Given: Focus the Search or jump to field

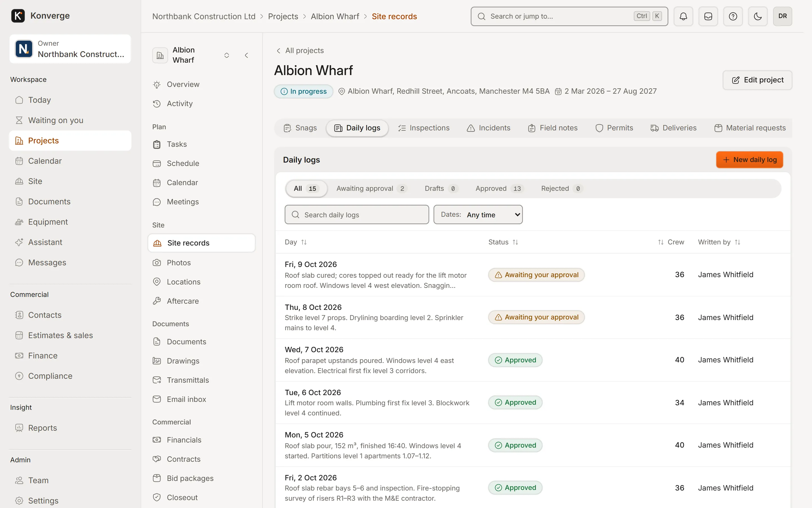Looking at the screenshot, I should coord(569,16).
